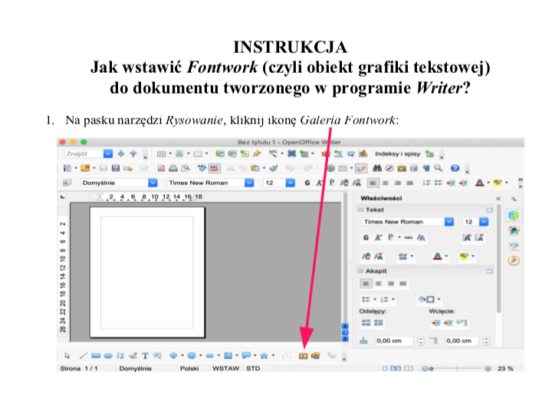Choose the Ellipse shape tool

[108, 356]
